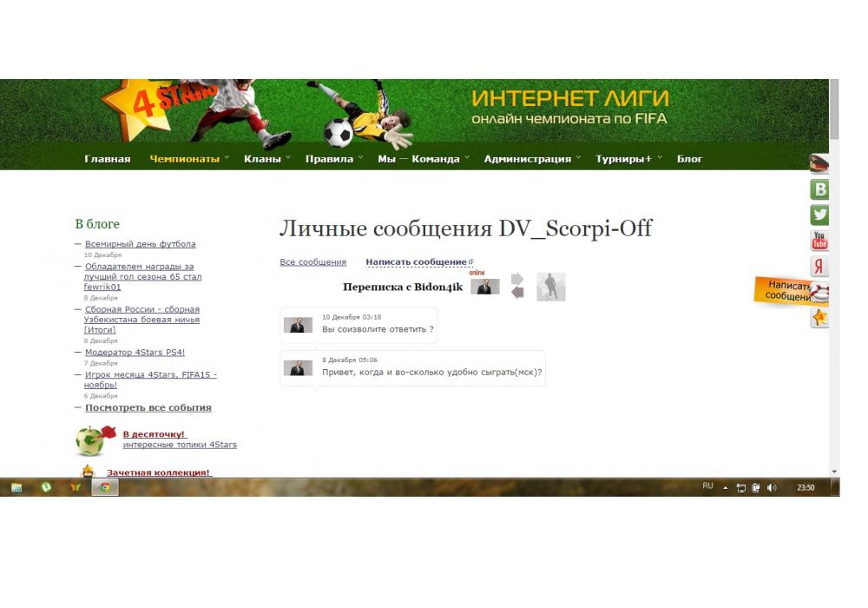Click 'Написать сообщение' link above the conversation
The width and height of the screenshot is (868, 608).
tap(416, 262)
